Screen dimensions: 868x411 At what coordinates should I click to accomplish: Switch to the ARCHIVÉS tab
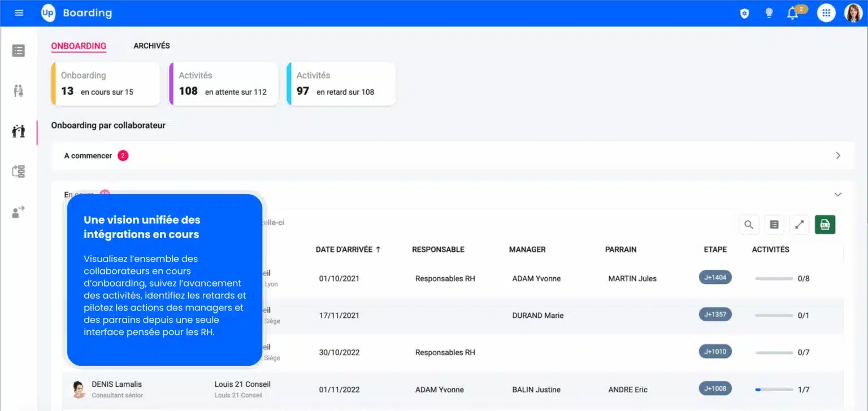(x=151, y=46)
